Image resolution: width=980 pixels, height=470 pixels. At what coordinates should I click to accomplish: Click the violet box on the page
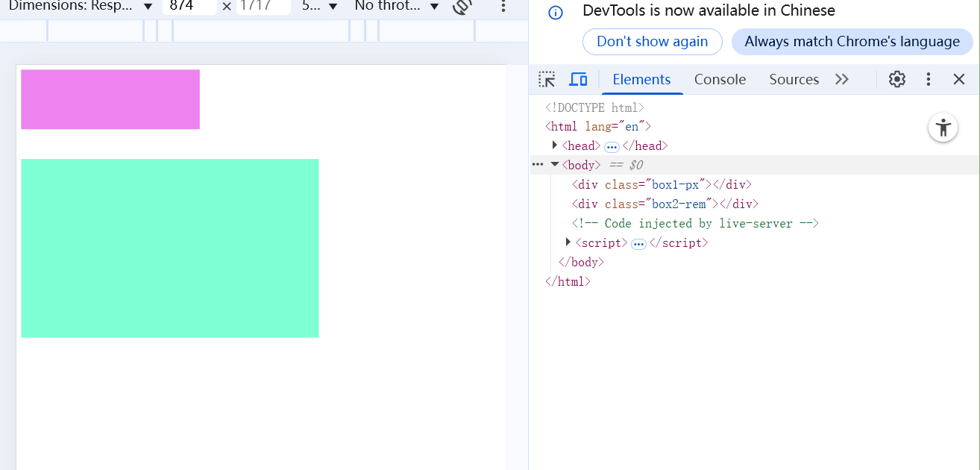(110, 99)
